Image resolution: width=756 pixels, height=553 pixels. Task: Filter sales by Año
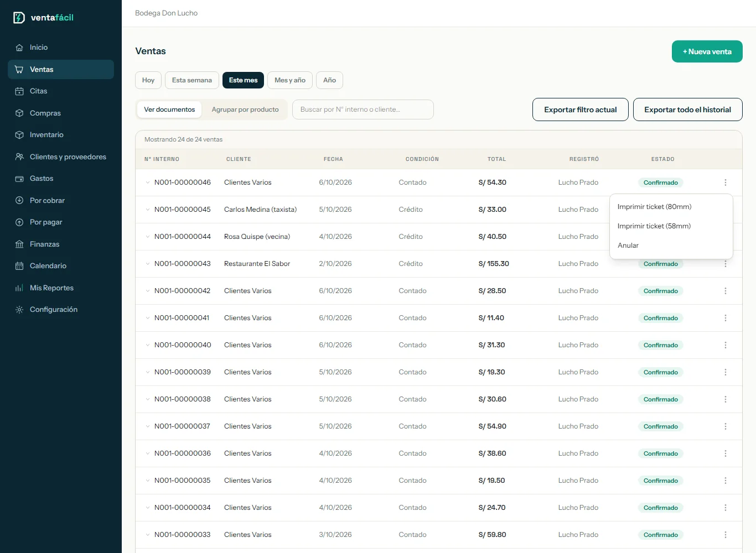(x=329, y=80)
